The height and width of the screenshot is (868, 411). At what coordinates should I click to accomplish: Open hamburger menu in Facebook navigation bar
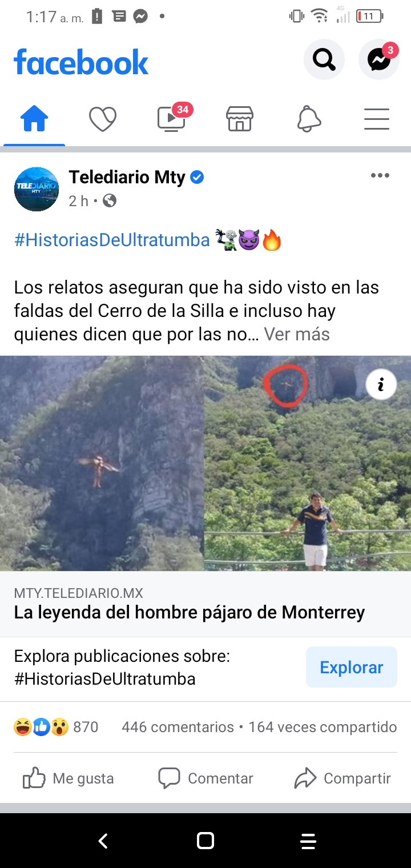(377, 119)
